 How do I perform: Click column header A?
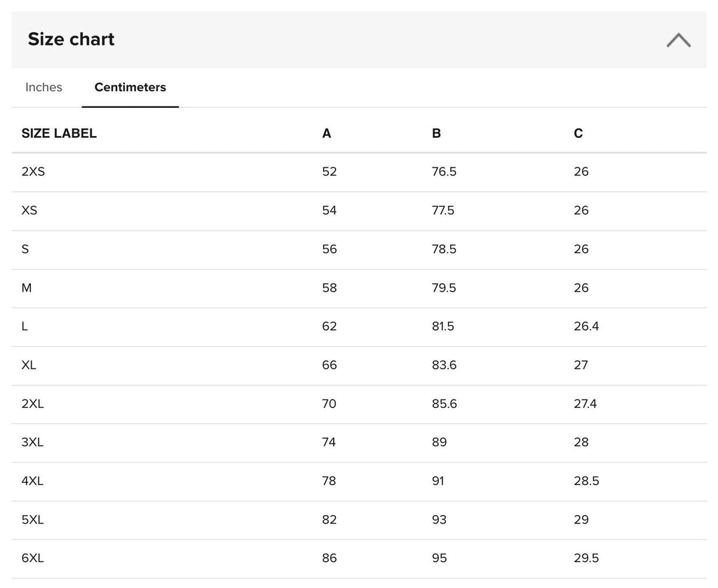click(327, 133)
